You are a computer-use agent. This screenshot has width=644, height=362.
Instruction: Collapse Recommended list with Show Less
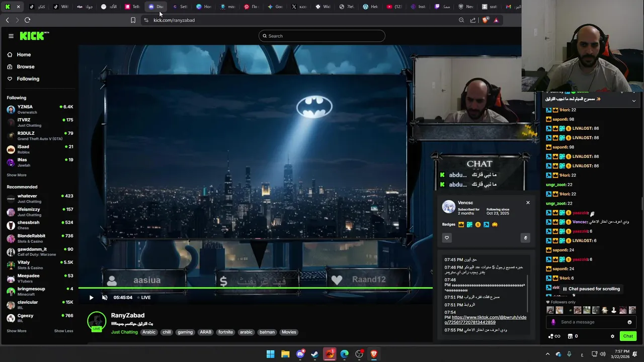point(63,331)
